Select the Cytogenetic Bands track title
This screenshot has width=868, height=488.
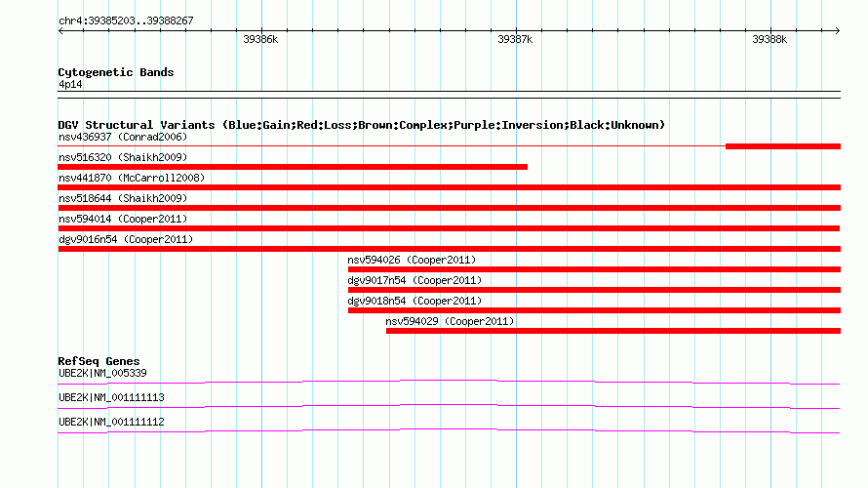(116, 72)
